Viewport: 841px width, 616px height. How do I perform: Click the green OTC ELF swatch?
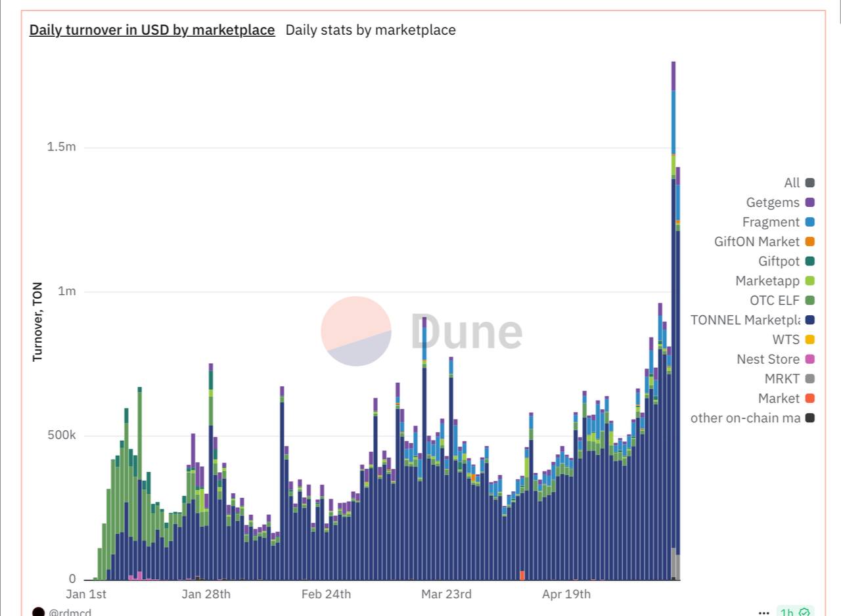(x=810, y=301)
